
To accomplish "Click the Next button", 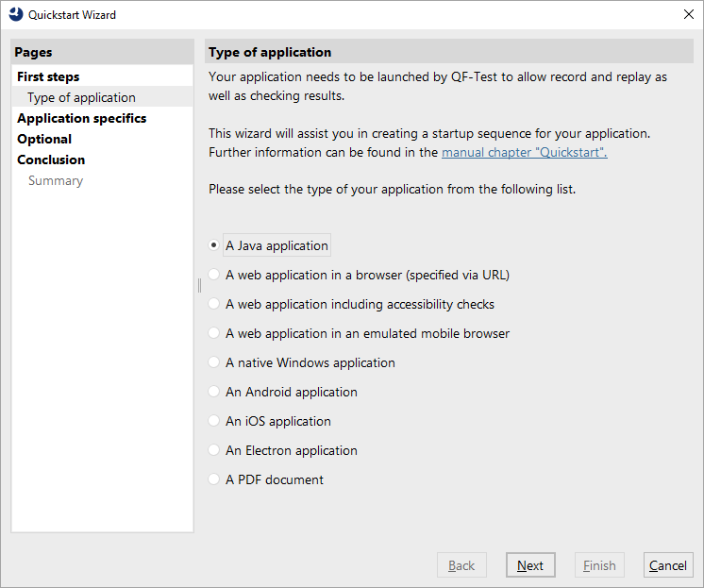I will (530, 565).
